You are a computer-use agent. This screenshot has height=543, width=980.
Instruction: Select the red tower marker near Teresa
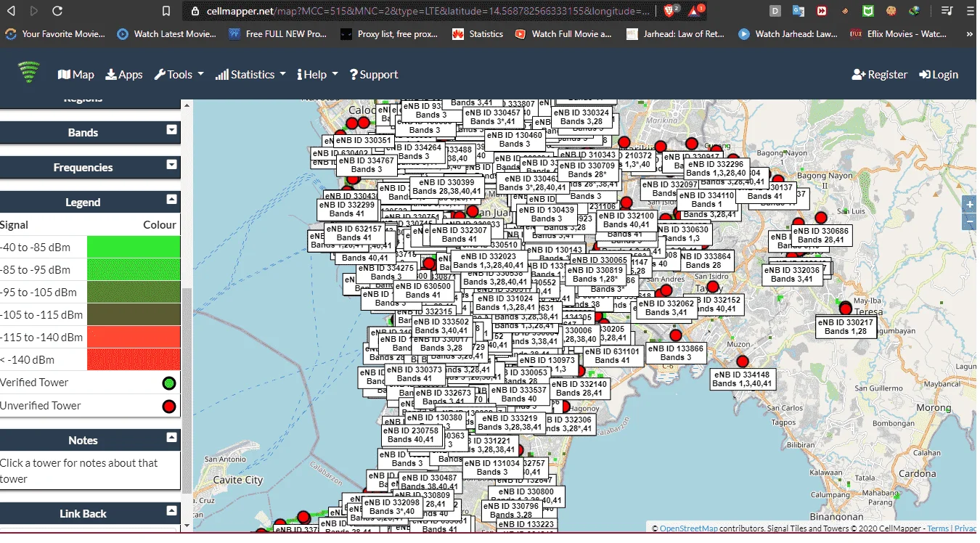tap(845, 309)
